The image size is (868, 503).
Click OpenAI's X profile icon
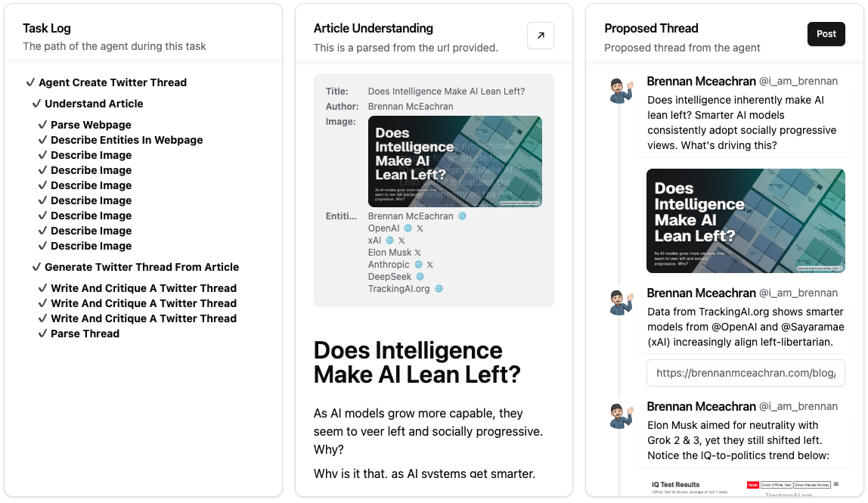420,228
